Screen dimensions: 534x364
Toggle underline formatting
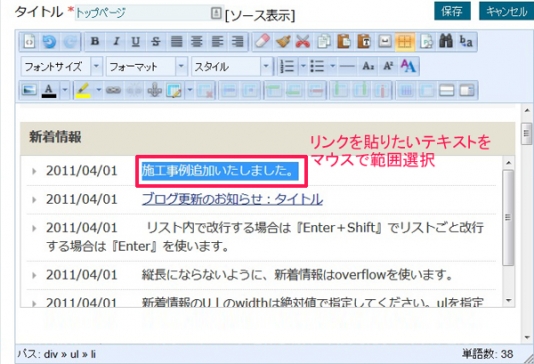click(136, 42)
